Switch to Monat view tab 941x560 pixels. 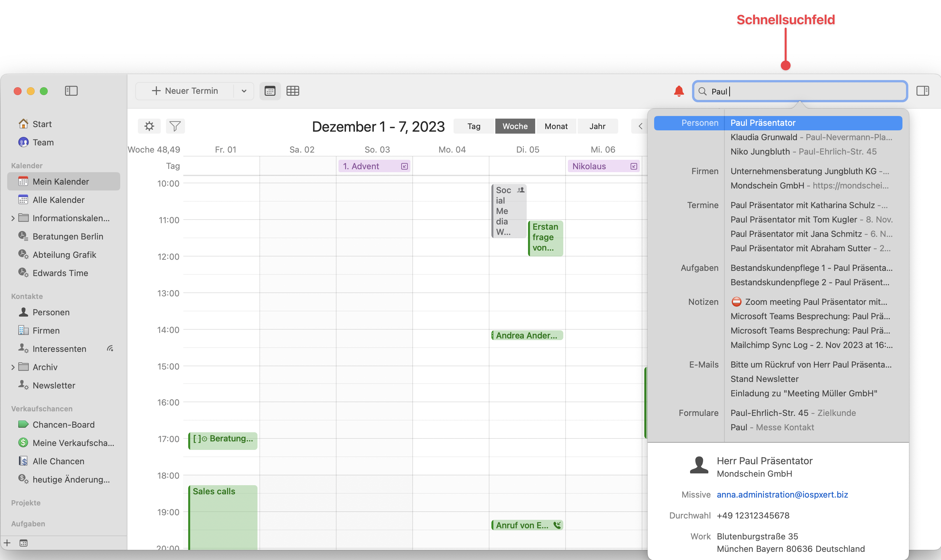click(556, 126)
